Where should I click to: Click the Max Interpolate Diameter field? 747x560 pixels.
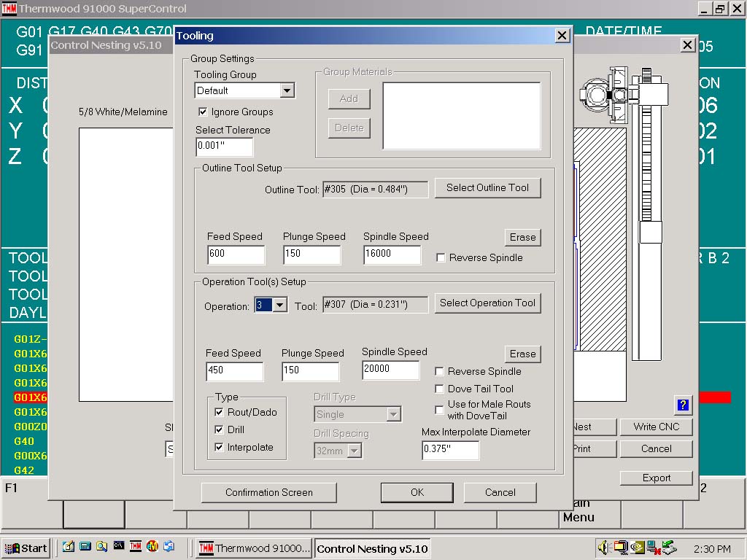point(450,450)
